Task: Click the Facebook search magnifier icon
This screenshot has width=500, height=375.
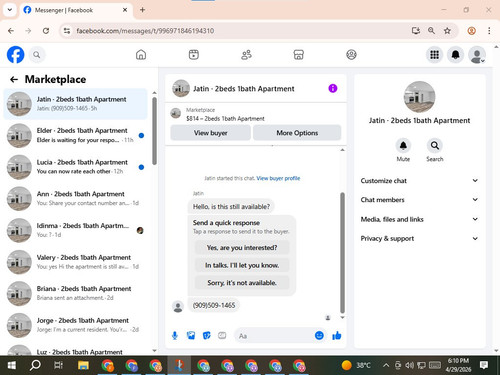Action: pos(37,55)
